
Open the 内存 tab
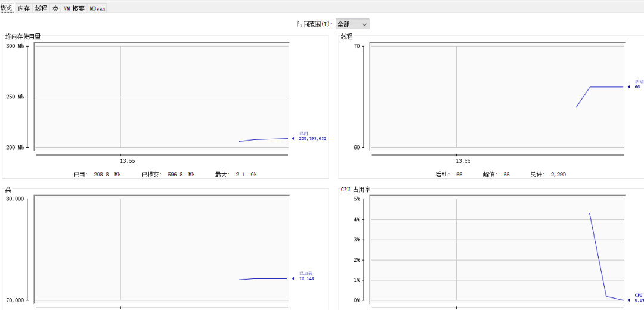click(24, 8)
